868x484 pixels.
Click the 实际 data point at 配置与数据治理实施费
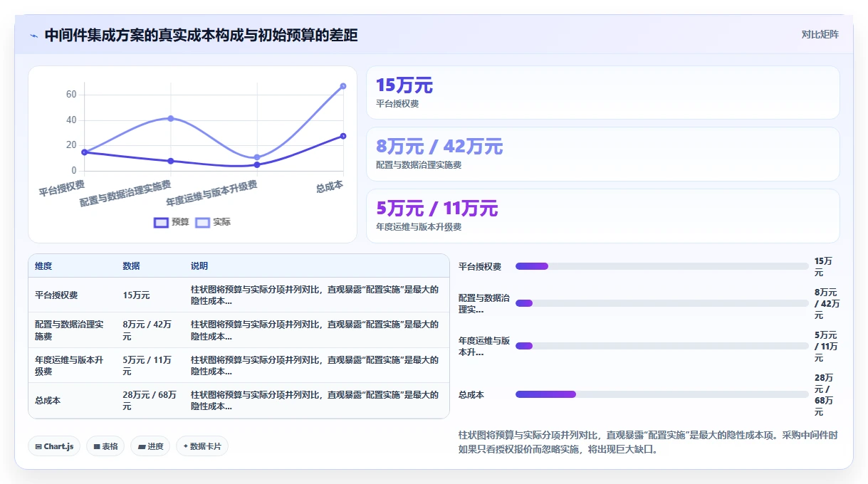pos(171,118)
